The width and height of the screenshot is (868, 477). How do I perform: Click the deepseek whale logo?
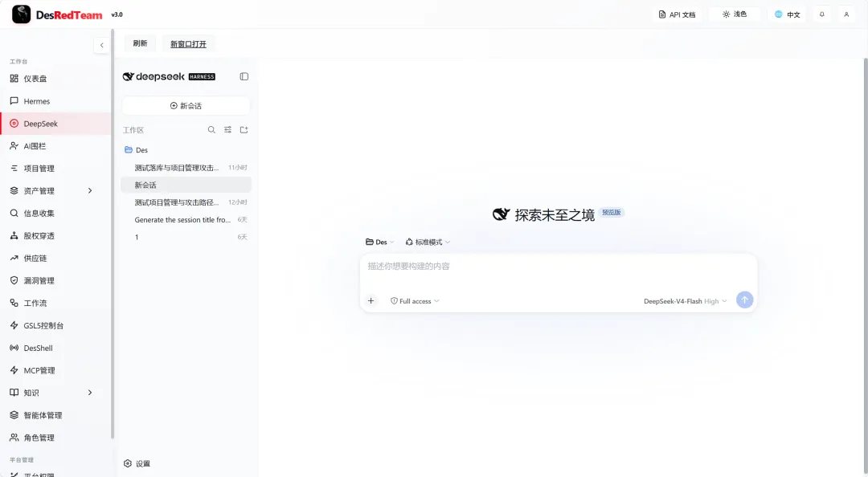click(128, 76)
